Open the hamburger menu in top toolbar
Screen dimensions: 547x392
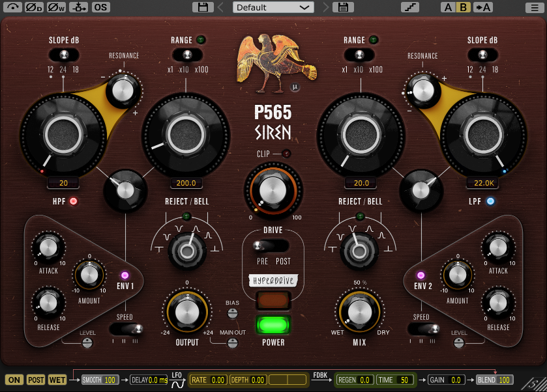point(535,7)
